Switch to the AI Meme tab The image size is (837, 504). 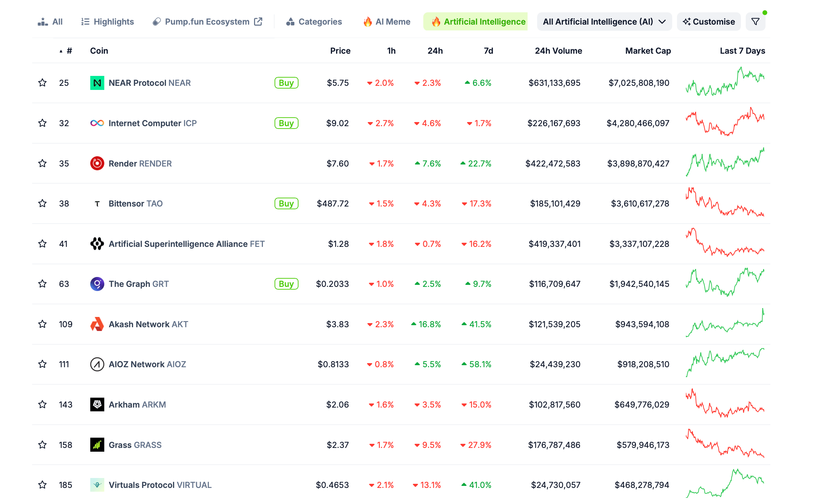pyautogui.click(x=387, y=22)
